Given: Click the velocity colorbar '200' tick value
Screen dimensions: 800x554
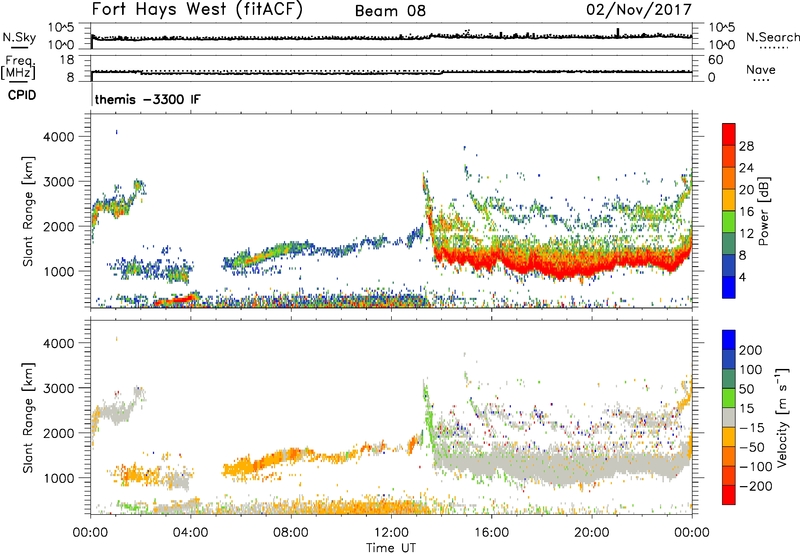Looking at the screenshot, I should coord(751,350).
